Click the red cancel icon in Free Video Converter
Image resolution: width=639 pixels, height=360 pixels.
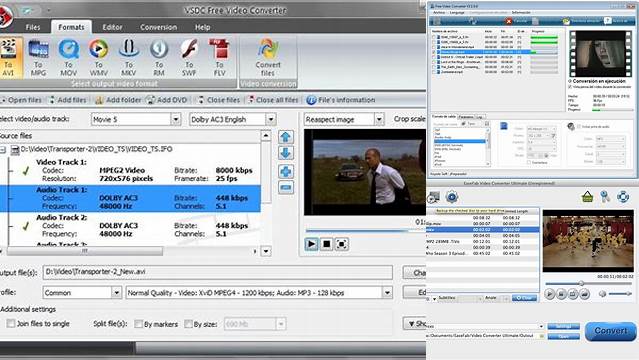pyautogui.click(x=509, y=21)
